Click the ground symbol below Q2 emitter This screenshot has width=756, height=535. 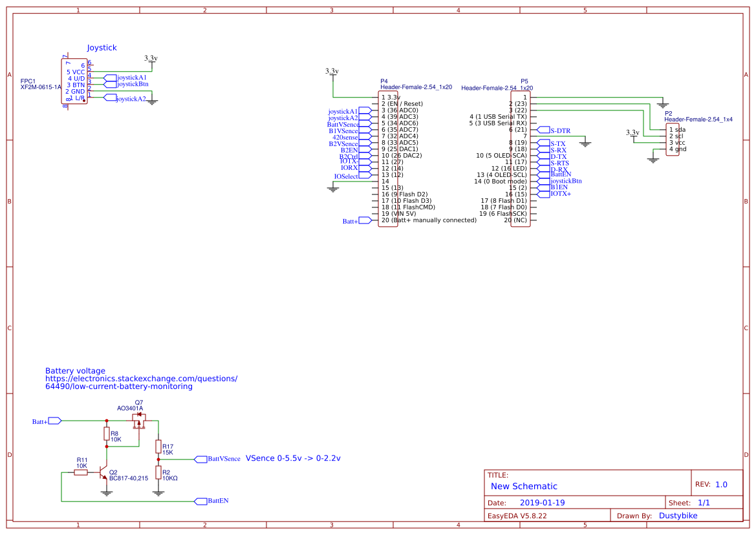(107, 493)
